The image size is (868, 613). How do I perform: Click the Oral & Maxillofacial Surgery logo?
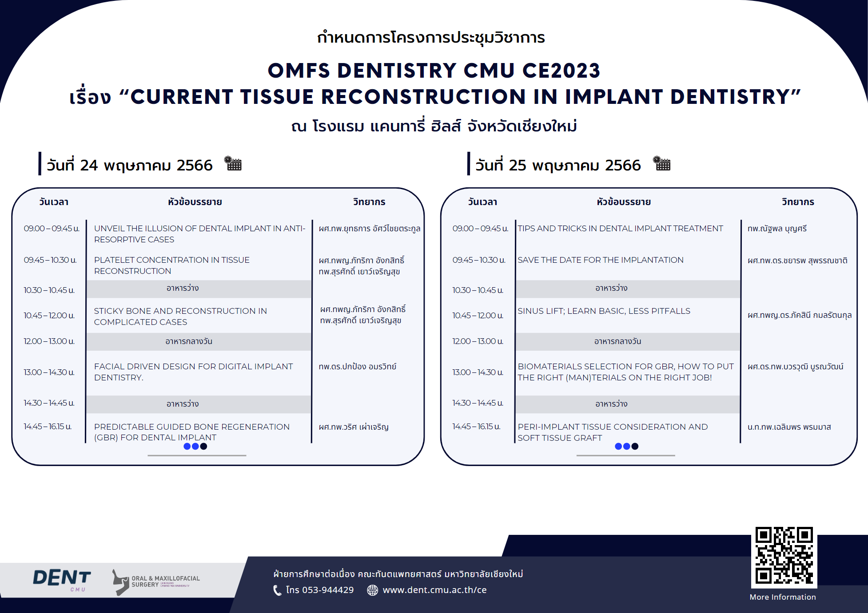[156, 582]
